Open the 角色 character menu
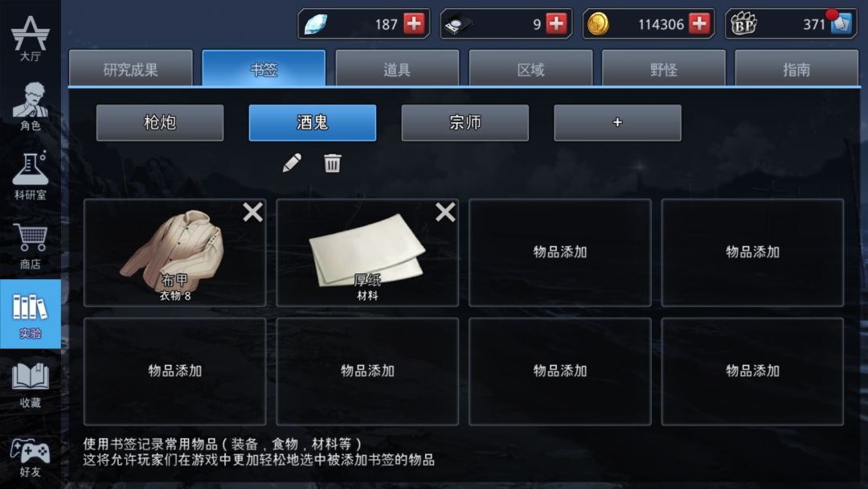Viewport: 868px width, 489px height. tap(31, 106)
